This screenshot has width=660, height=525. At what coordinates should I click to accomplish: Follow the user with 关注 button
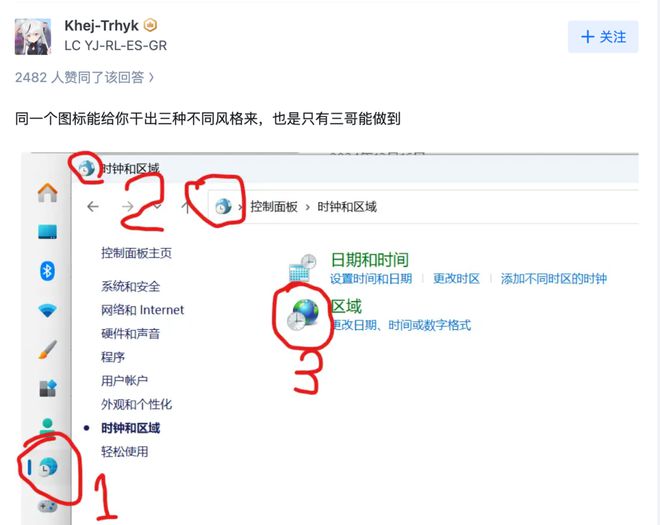coord(603,37)
